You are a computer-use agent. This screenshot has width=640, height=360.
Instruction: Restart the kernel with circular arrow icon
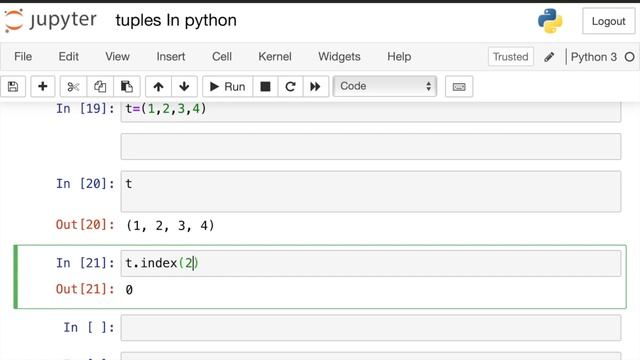[x=290, y=87]
